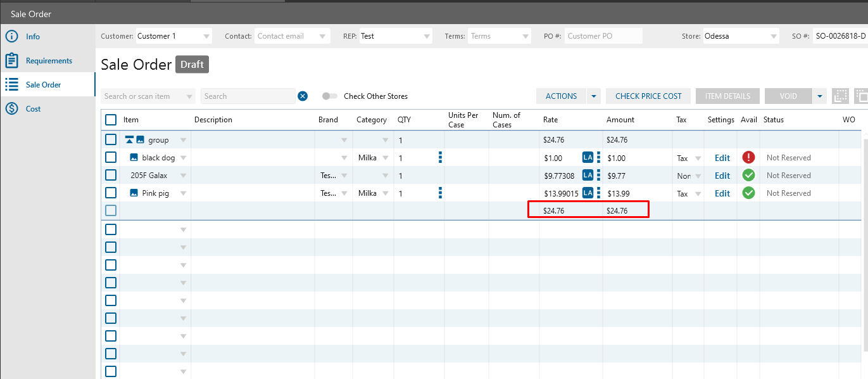Expand the ACTIONS dropdown arrow
868x379 pixels.
coord(594,96)
